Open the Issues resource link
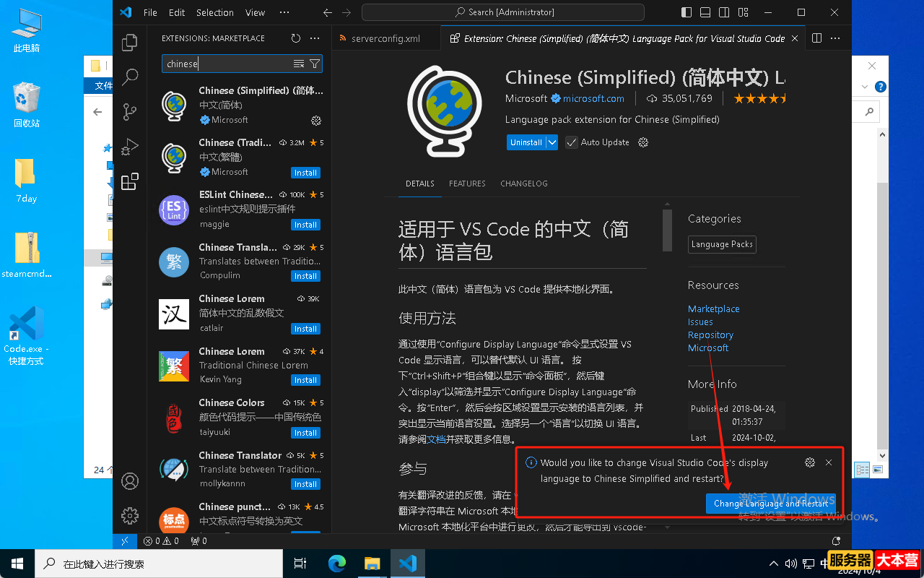 point(700,322)
